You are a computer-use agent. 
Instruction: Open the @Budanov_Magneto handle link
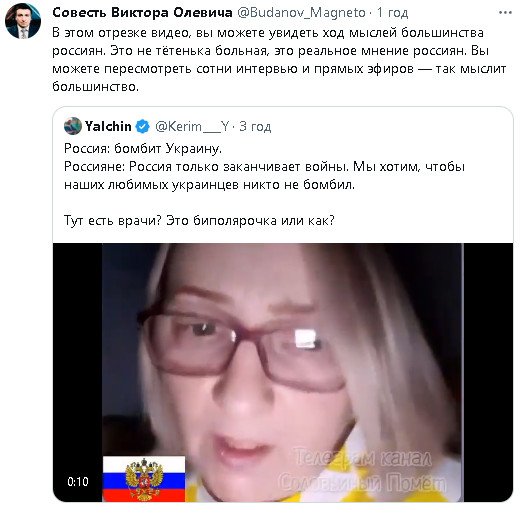tap(301, 13)
